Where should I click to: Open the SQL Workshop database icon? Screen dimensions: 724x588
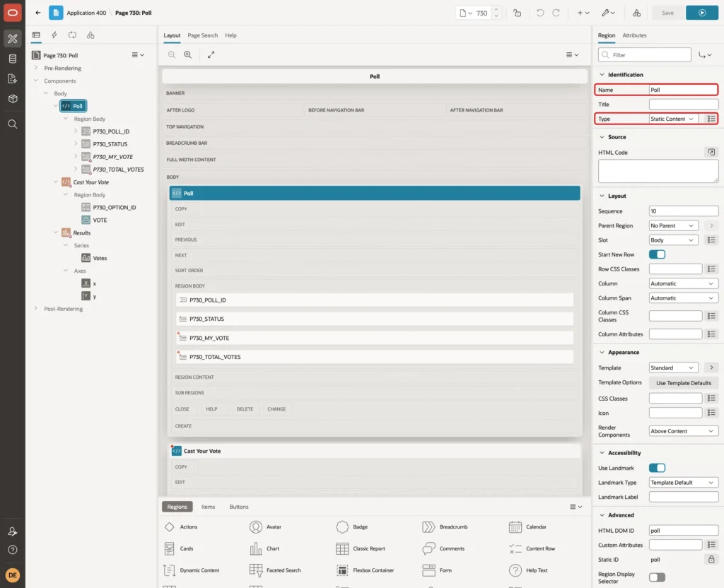[x=13, y=59]
